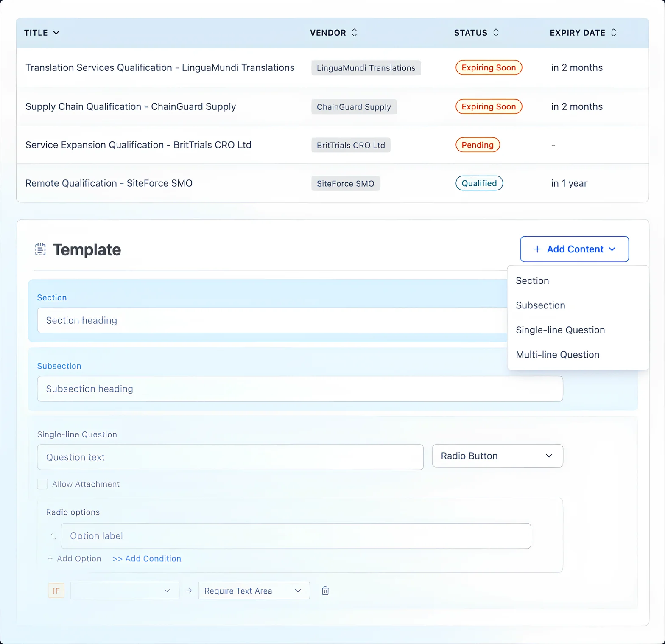665x644 pixels.
Task: Click the Subsection heading input field
Action: pyautogui.click(x=300, y=389)
